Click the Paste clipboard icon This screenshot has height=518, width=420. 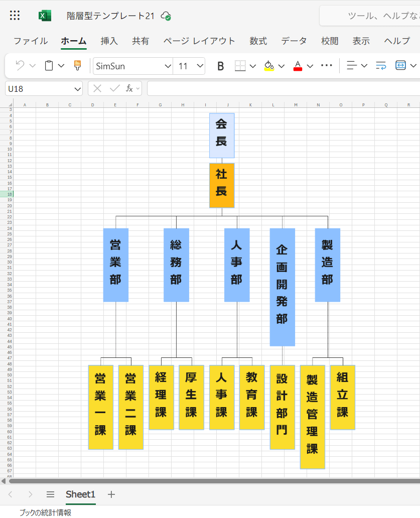[49, 65]
